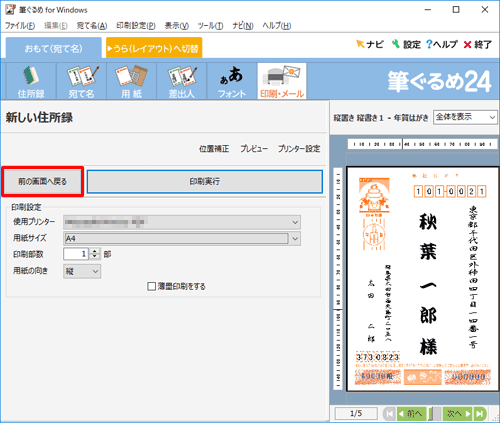This screenshot has height=423, width=500.
Task: Click the postcard preview image
Action: pyautogui.click(x=422, y=279)
